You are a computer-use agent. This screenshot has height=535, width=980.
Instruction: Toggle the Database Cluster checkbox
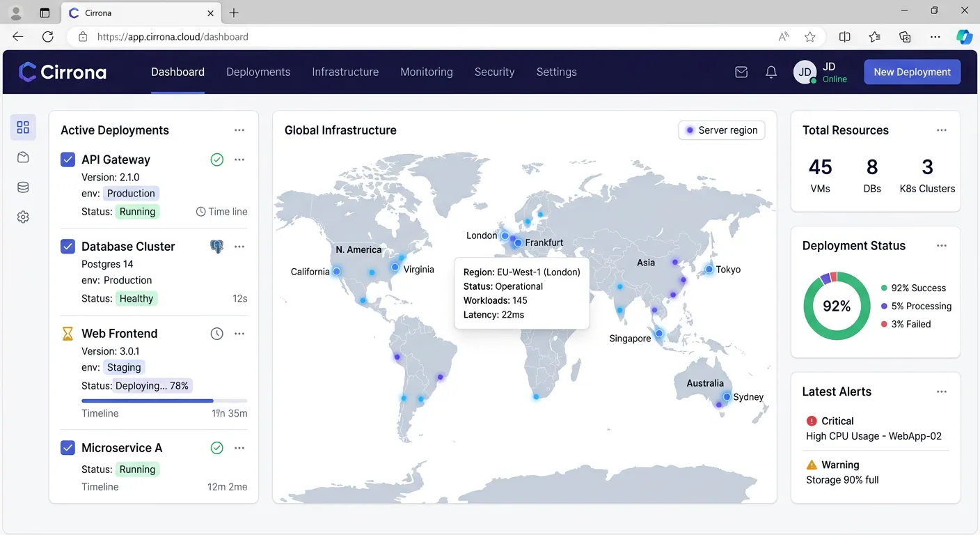tap(68, 247)
